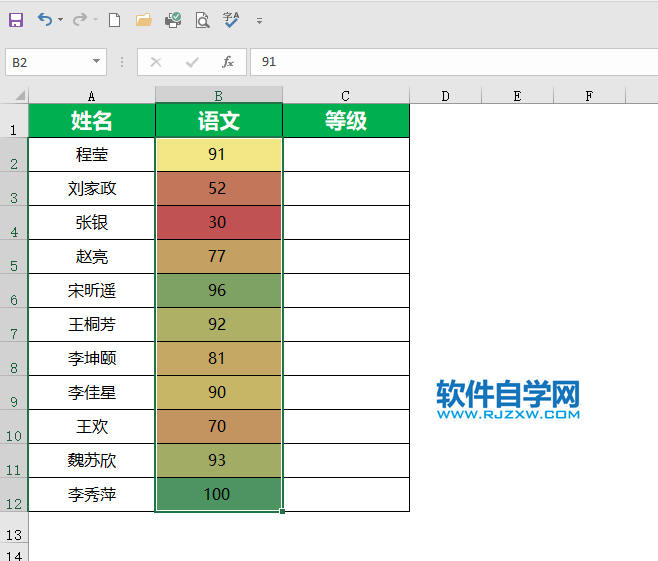Click the fill handle at selection corner
Image resolution: width=658 pixels, height=561 pixels.
(282, 511)
